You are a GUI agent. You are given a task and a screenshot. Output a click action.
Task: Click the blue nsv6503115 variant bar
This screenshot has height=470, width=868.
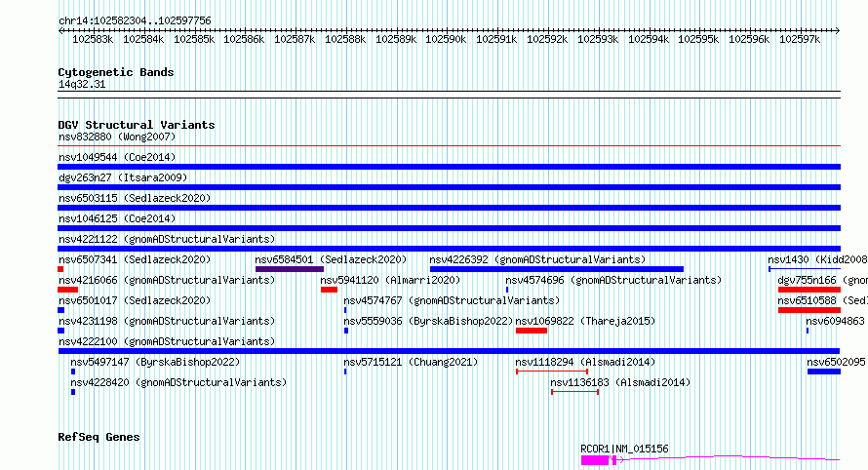tap(449, 208)
